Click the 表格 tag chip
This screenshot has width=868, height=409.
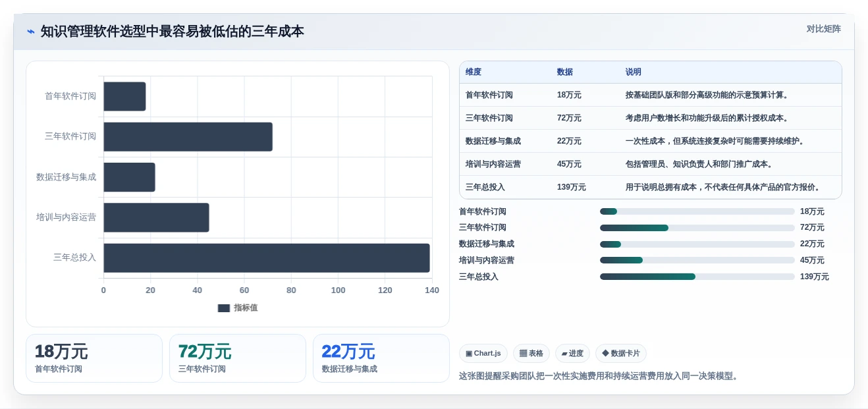[531, 353]
